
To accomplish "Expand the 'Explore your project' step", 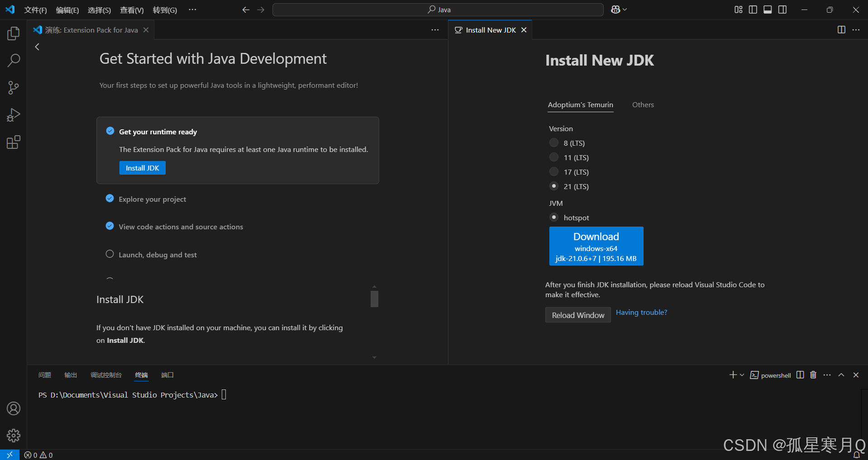I will pyautogui.click(x=152, y=199).
